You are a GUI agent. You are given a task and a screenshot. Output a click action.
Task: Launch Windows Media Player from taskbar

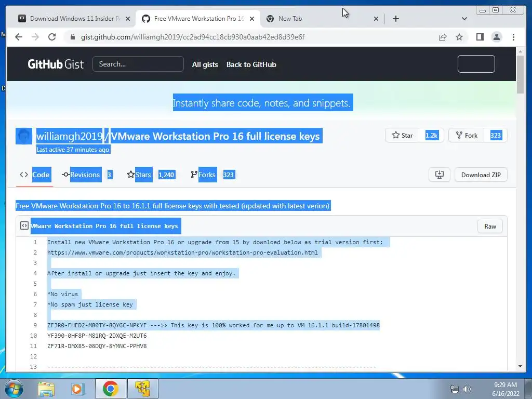point(78,389)
